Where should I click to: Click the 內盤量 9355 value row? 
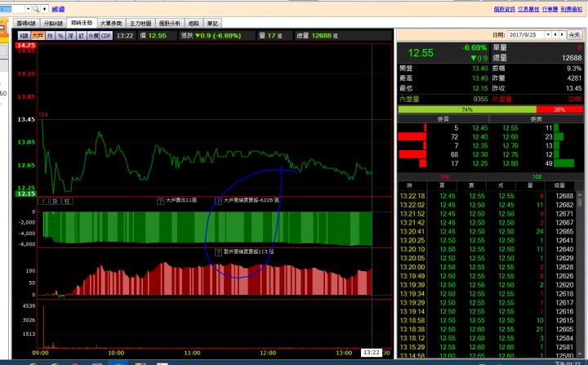tap(444, 99)
